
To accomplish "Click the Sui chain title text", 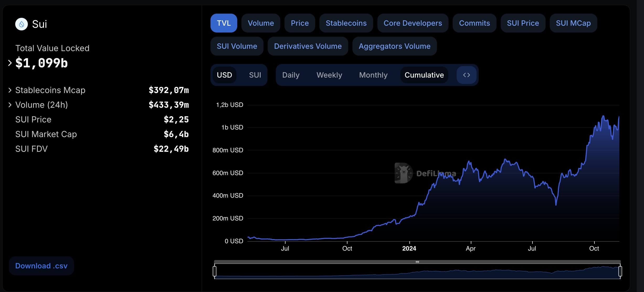I will pyautogui.click(x=39, y=24).
